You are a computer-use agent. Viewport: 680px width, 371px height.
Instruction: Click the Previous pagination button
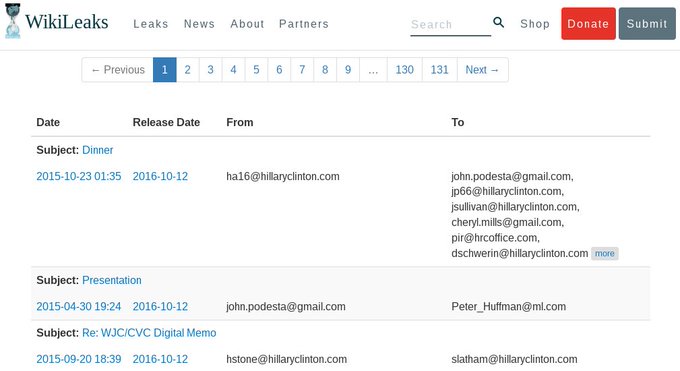click(x=118, y=70)
